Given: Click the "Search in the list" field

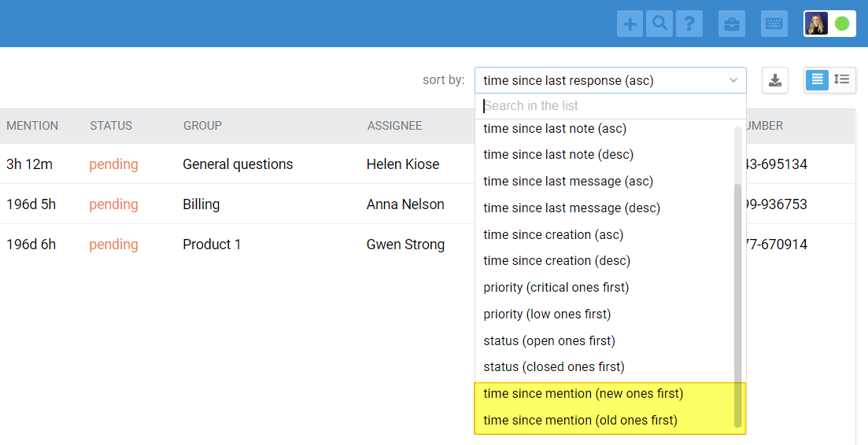Looking at the screenshot, I should [x=610, y=106].
